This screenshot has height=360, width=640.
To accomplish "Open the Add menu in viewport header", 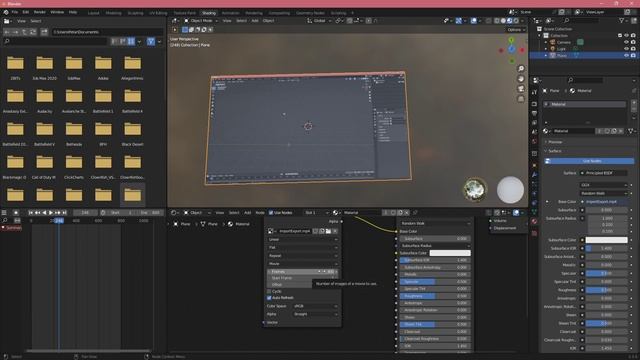I will tap(255, 20).
